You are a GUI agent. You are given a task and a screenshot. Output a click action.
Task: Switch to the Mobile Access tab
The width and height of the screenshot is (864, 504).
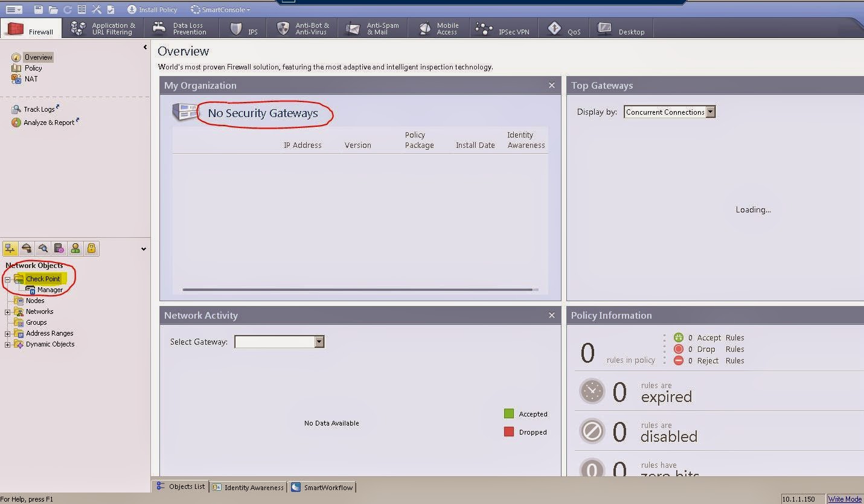(x=440, y=29)
